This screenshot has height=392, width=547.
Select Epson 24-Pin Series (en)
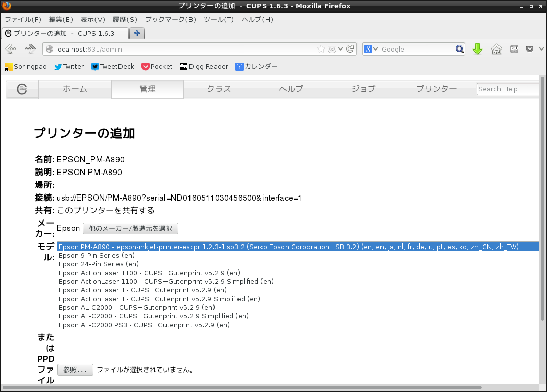[x=298, y=264]
